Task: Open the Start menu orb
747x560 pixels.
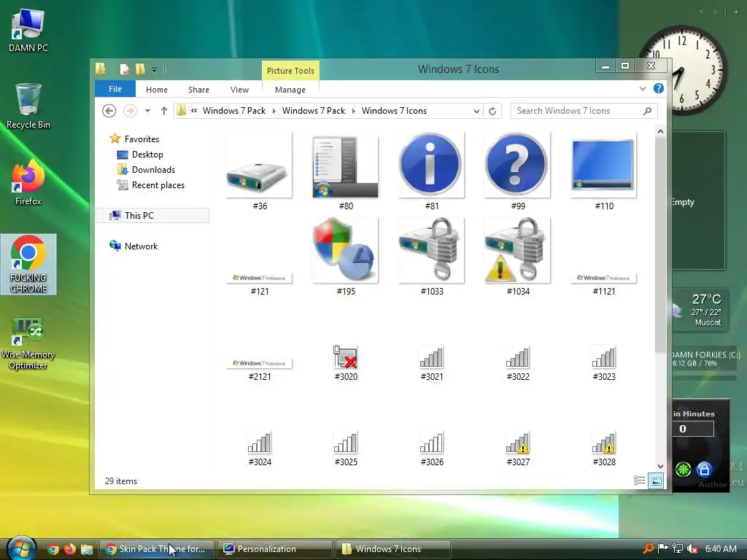Action: click(20, 548)
